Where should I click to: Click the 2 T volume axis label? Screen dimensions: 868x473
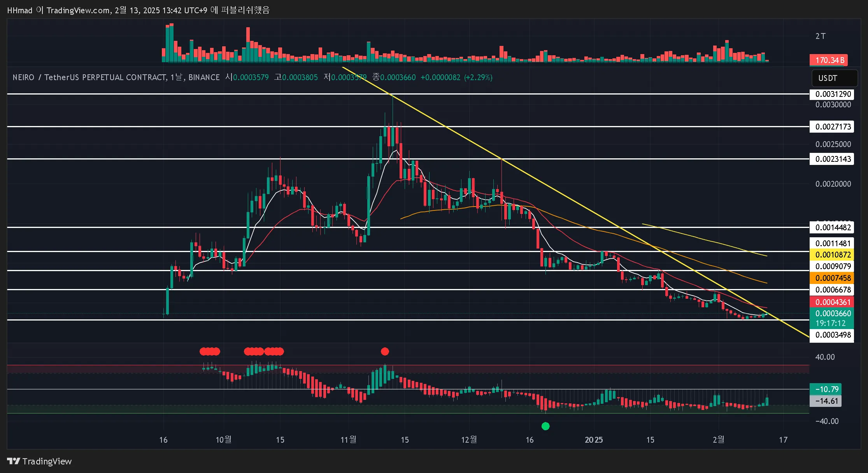coord(821,36)
